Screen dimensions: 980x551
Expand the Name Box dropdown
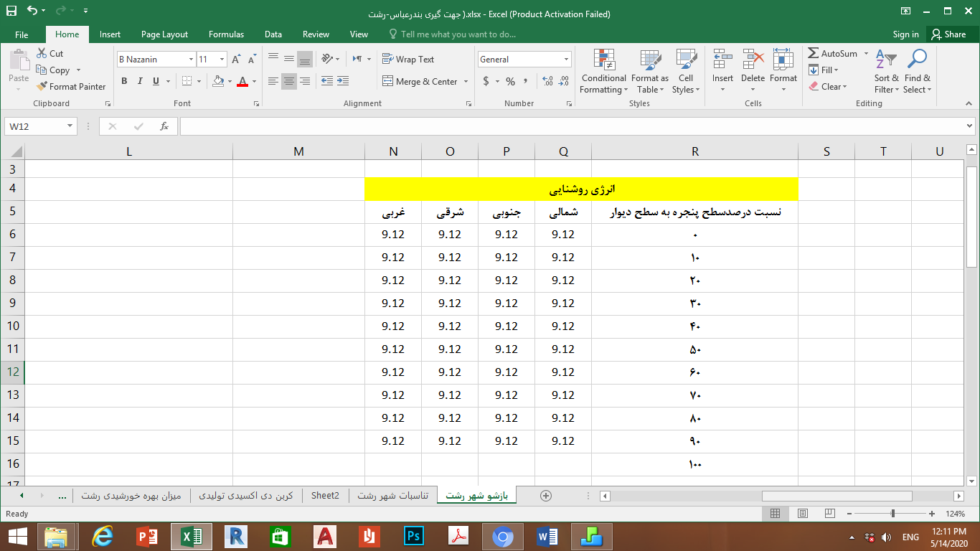point(70,126)
